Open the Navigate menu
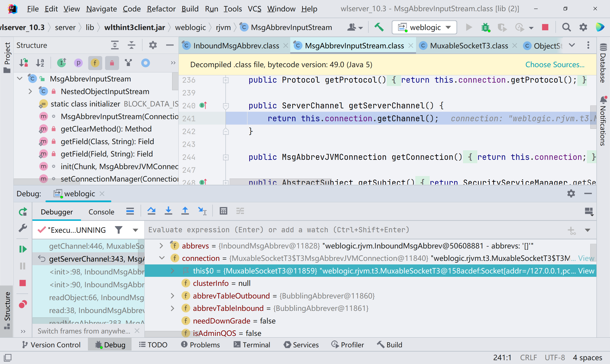 click(x=101, y=9)
